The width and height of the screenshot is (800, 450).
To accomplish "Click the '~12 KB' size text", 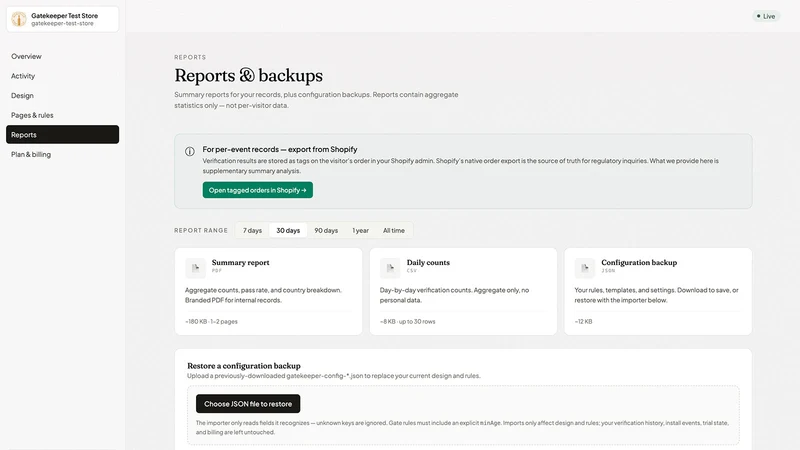I will pos(584,321).
